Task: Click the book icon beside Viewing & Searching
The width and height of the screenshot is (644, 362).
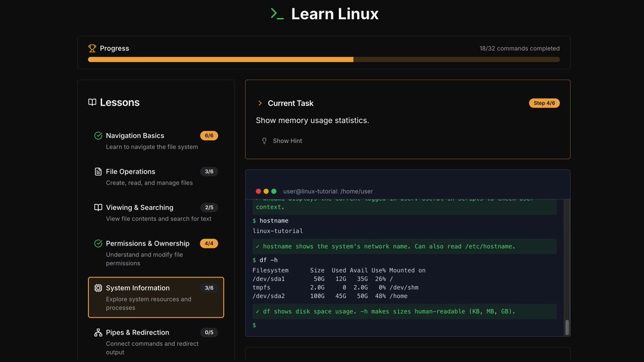Action: (98, 208)
